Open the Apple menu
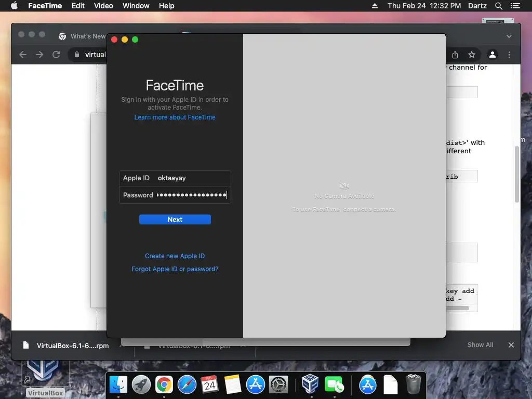 (14, 6)
